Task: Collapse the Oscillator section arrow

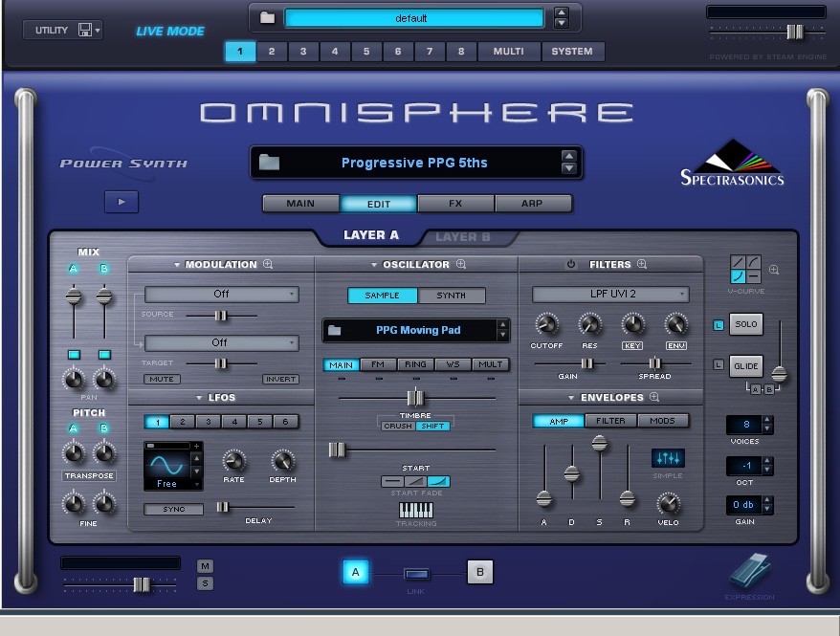Action: [x=374, y=265]
